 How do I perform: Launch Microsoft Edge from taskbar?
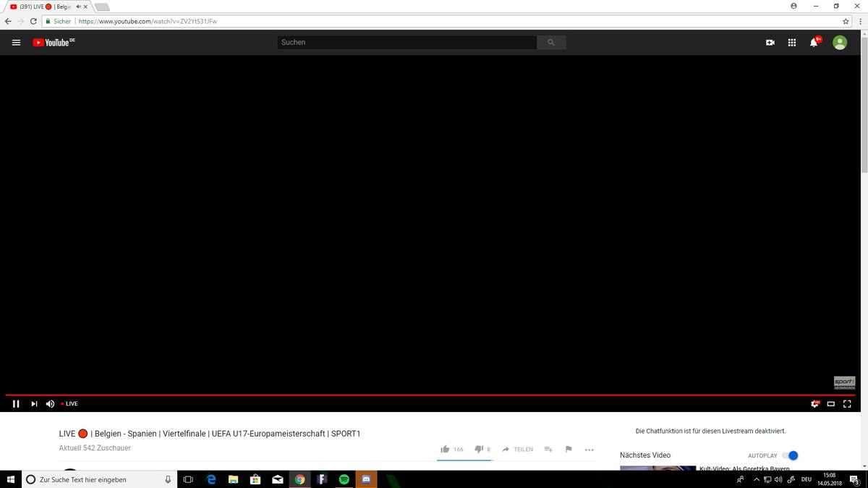211,479
